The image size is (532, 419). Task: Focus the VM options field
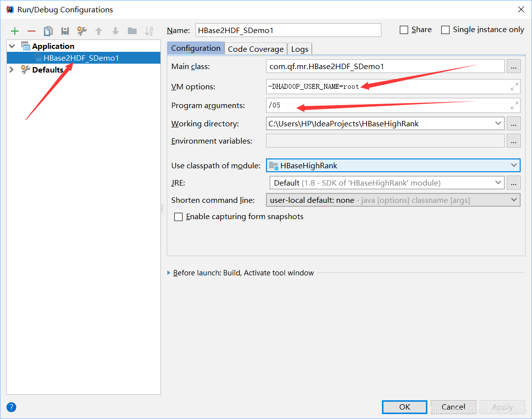pyautogui.click(x=393, y=87)
